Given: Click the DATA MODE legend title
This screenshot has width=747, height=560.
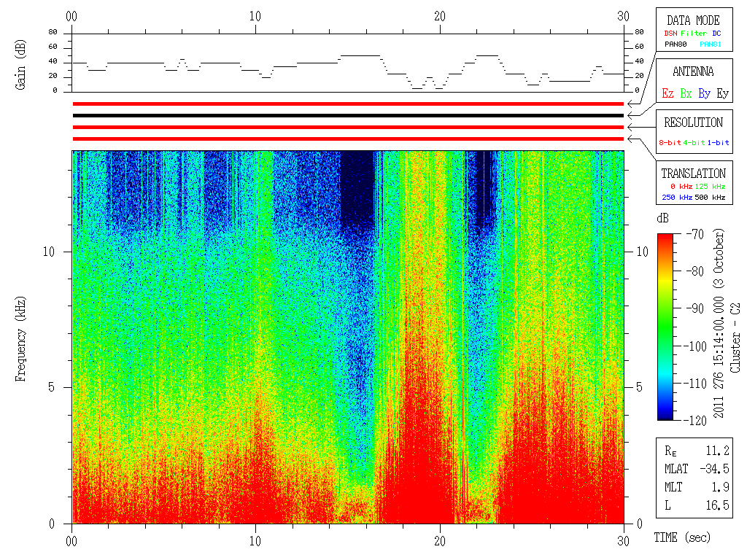Looking at the screenshot, I should click(x=693, y=20).
